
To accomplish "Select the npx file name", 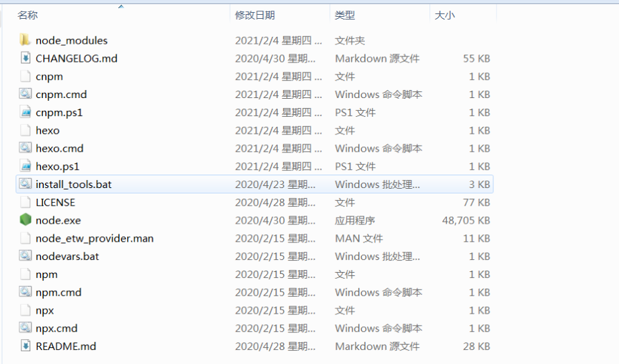I will pos(44,311).
